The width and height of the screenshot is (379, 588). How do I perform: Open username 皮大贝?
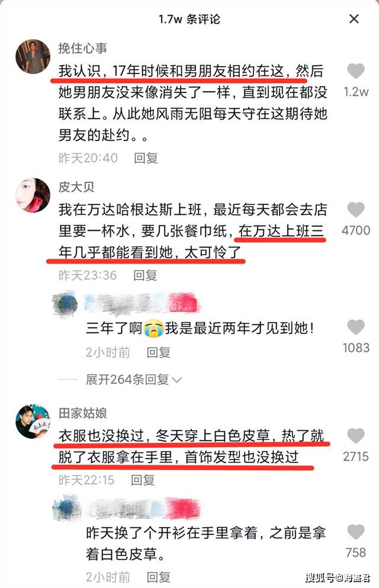coord(76,187)
